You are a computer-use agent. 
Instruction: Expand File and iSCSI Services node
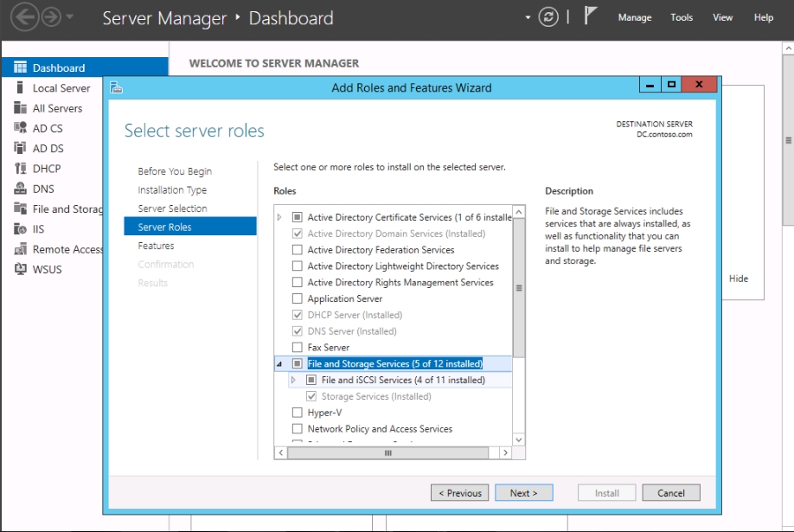(293, 381)
